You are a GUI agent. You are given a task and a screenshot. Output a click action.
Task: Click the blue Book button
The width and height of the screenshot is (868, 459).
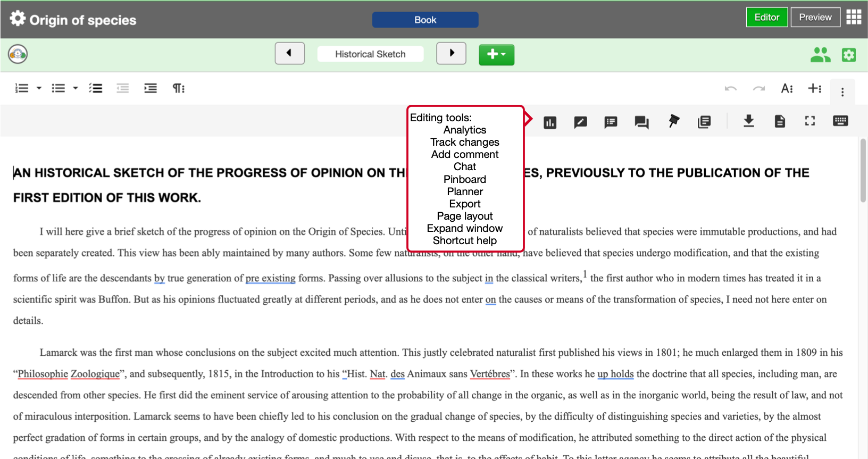click(425, 20)
